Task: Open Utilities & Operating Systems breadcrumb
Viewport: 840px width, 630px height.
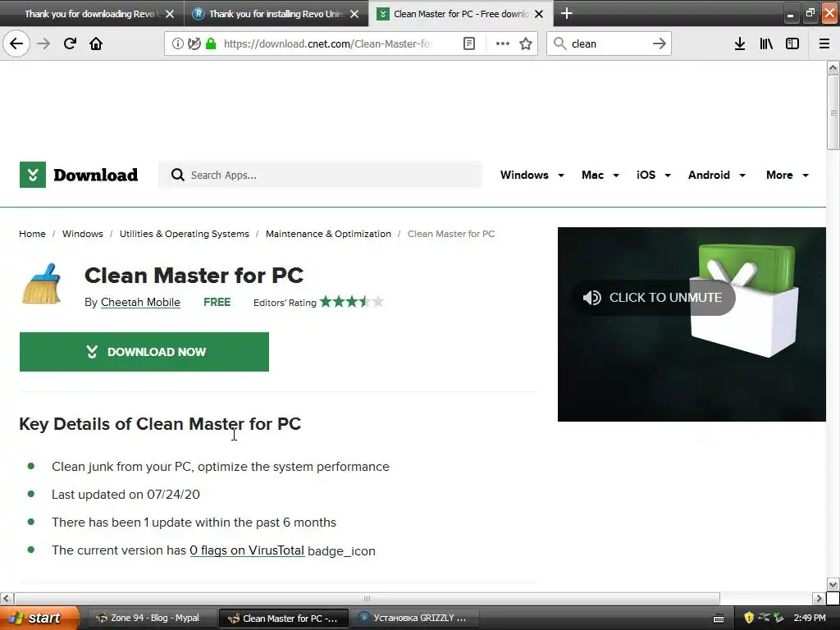Action: pos(185,234)
